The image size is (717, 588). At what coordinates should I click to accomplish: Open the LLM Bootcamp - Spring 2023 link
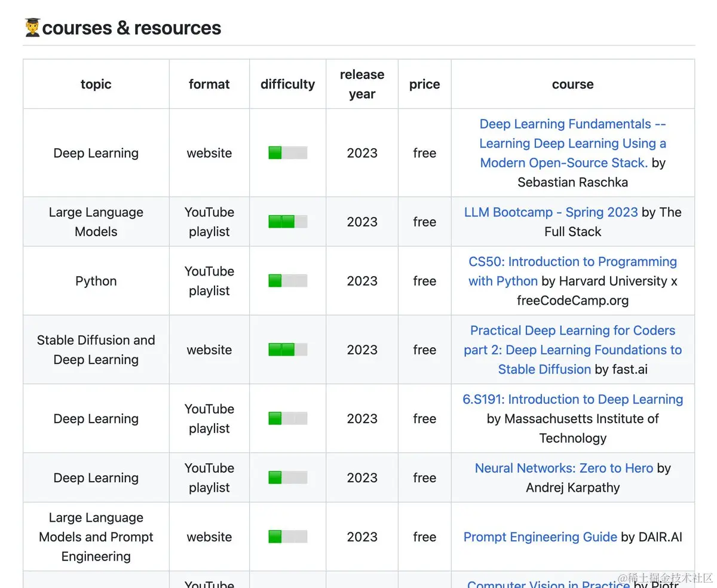tap(550, 212)
